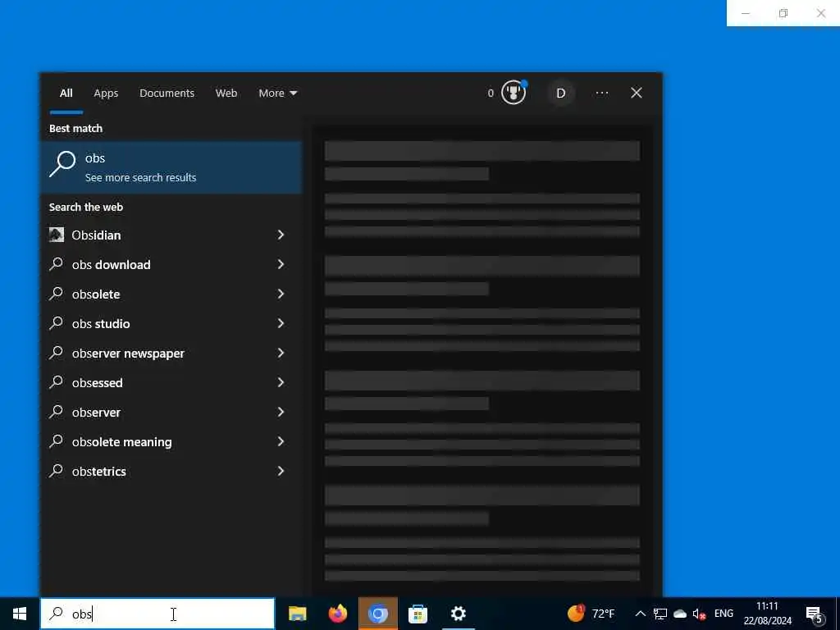Select obs studio suggestion
The image size is (840, 630).
171,323
